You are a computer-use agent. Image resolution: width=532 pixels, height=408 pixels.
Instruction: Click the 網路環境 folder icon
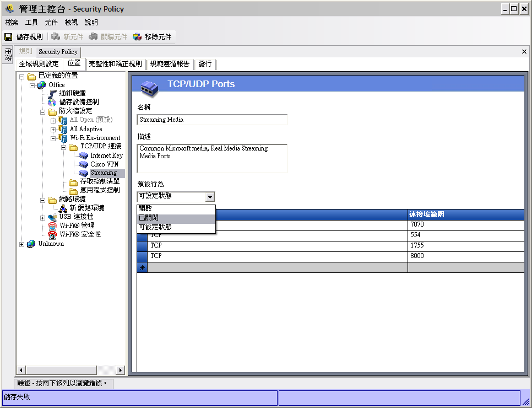[x=52, y=200]
